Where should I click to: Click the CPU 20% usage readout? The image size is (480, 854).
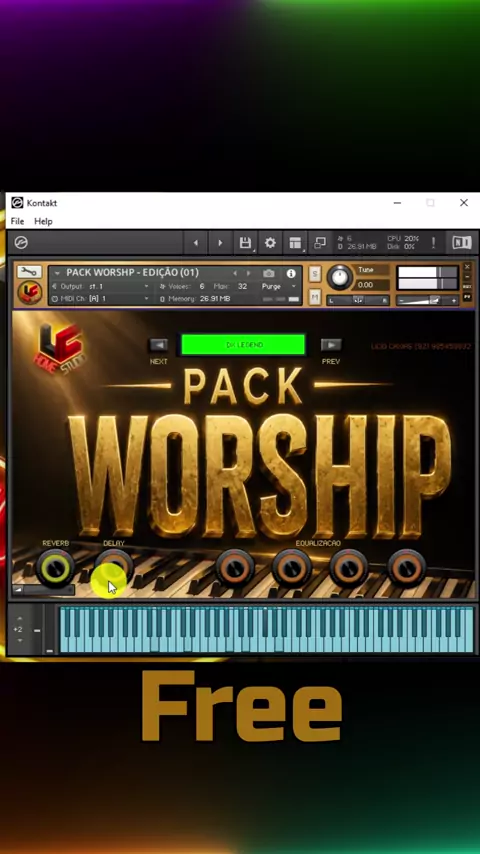(x=403, y=239)
